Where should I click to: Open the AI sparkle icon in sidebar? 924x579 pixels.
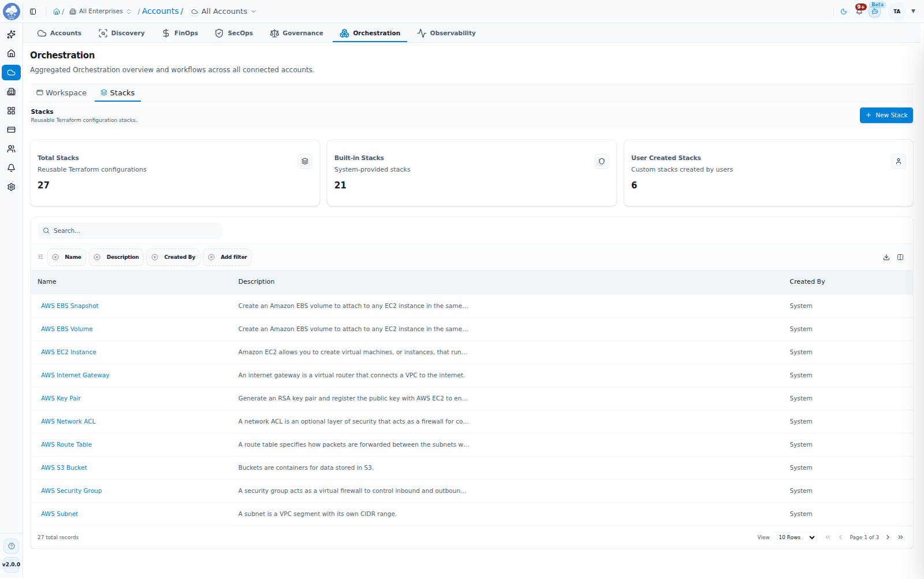[11, 35]
